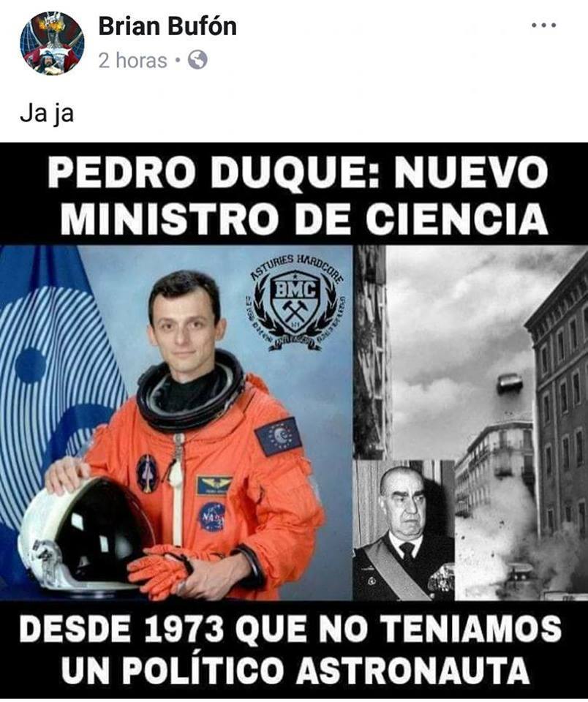Click the public audience globe icon
The width and height of the screenshot is (588, 702).
(x=197, y=59)
